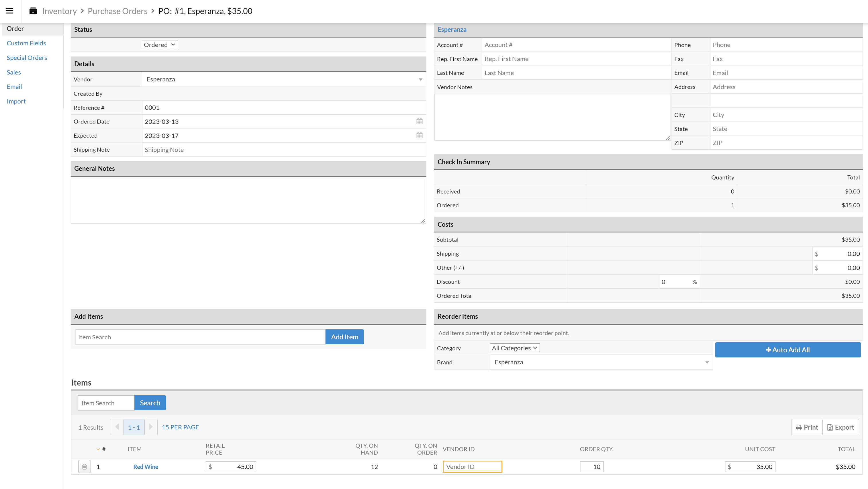Click the Add Item button
Screen dimensions: 868x489
(x=344, y=337)
